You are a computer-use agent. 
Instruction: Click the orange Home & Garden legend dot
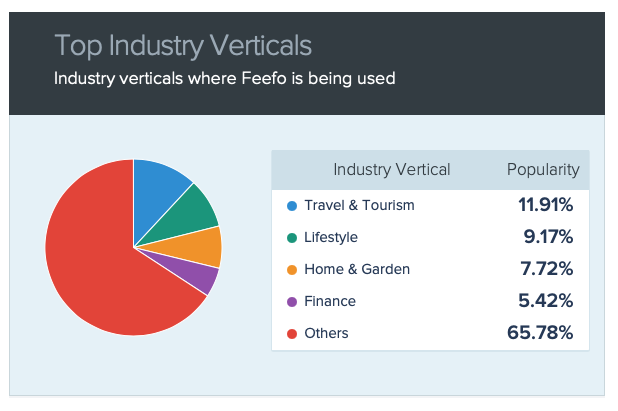pos(292,270)
